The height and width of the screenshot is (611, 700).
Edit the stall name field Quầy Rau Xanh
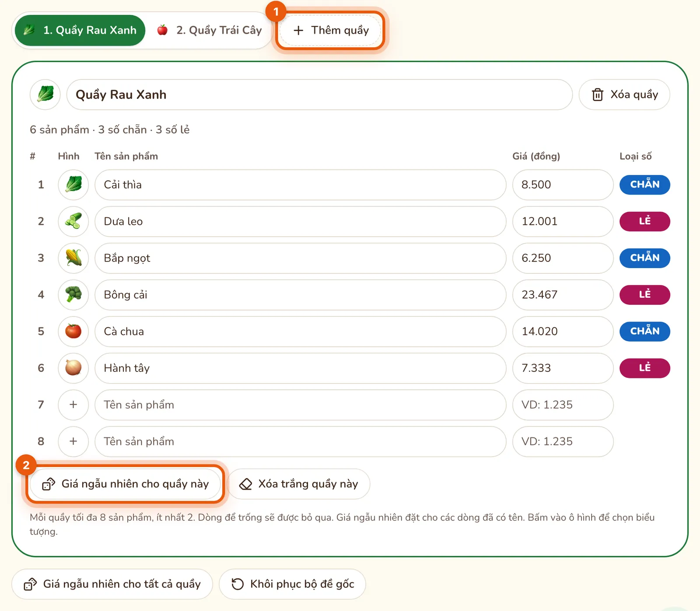[x=319, y=94]
